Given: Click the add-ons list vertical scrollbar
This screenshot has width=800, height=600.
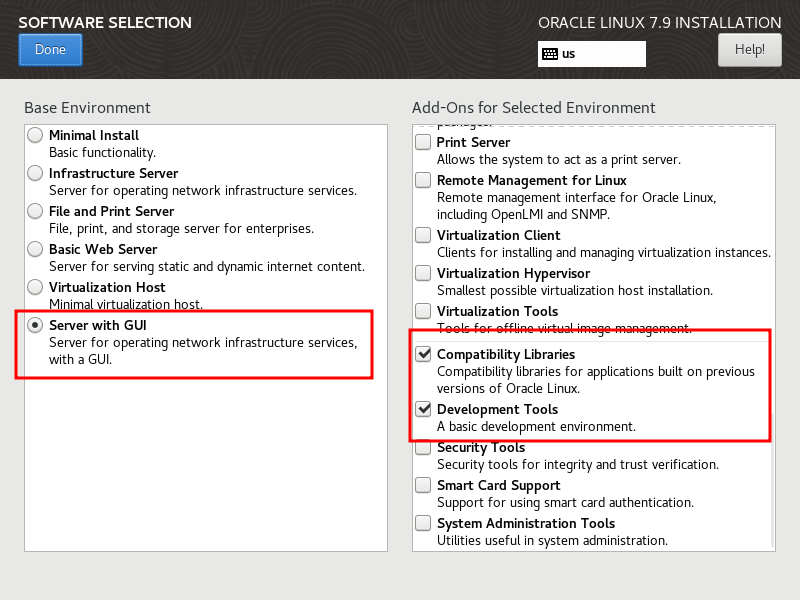Looking at the screenshot, I should pyautogui.click(x=773, y=480).
